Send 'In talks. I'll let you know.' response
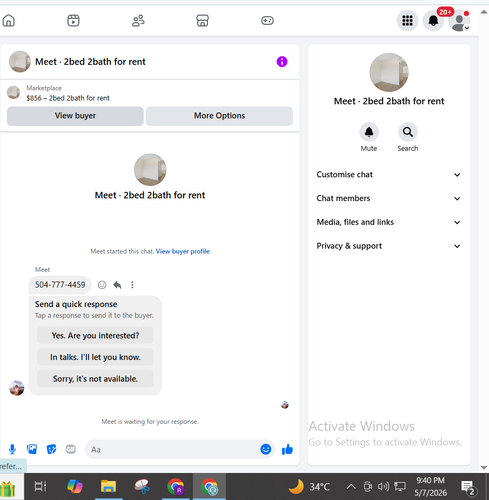 pos(95,357)
